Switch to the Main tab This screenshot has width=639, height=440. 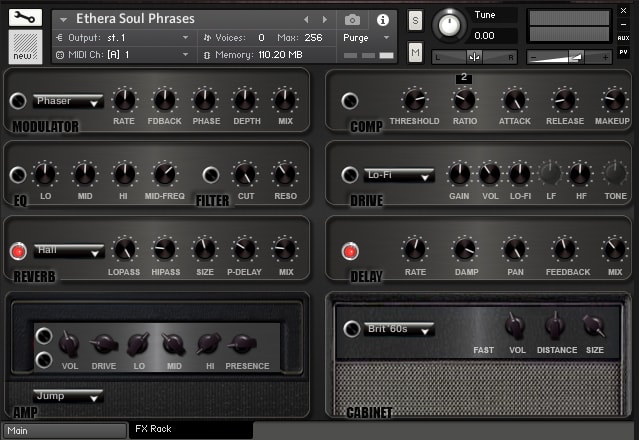point(64,431)
